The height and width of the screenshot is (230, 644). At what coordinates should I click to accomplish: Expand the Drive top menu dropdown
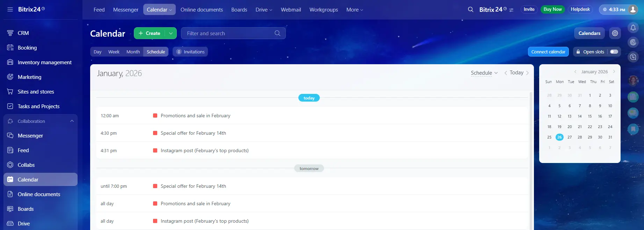tap(264, 9)
